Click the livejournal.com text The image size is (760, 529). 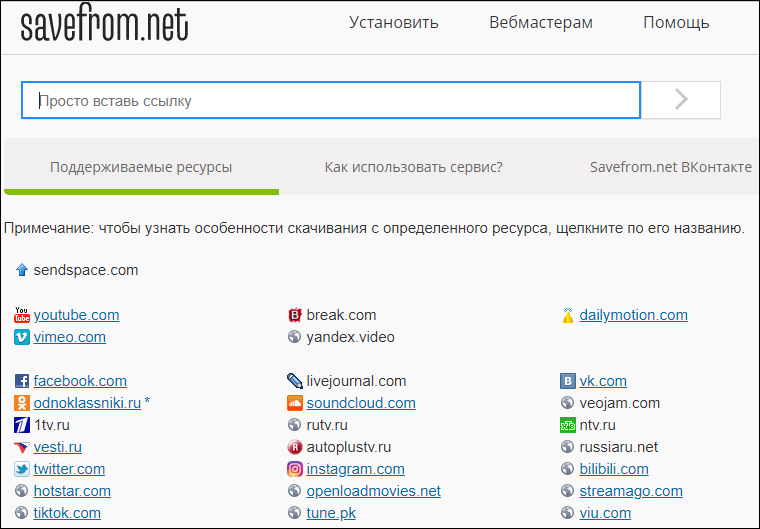click(356, 381)
